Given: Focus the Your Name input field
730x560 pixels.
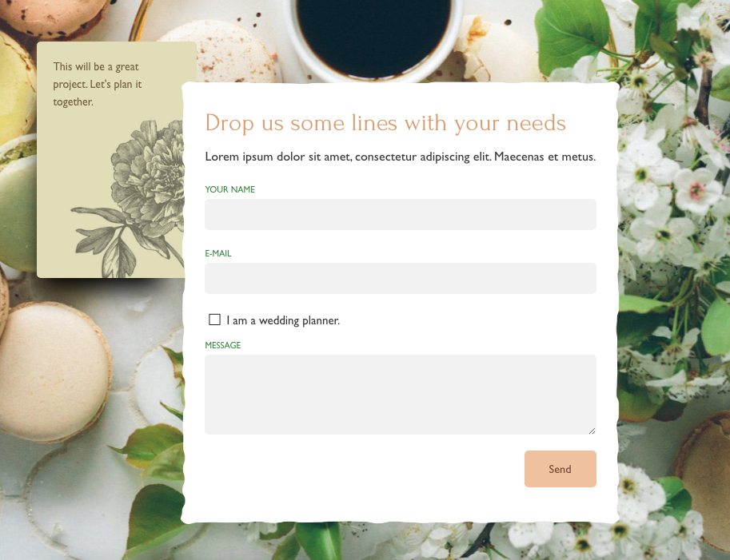Looking at the screenshot, I should tap(401, 214).
